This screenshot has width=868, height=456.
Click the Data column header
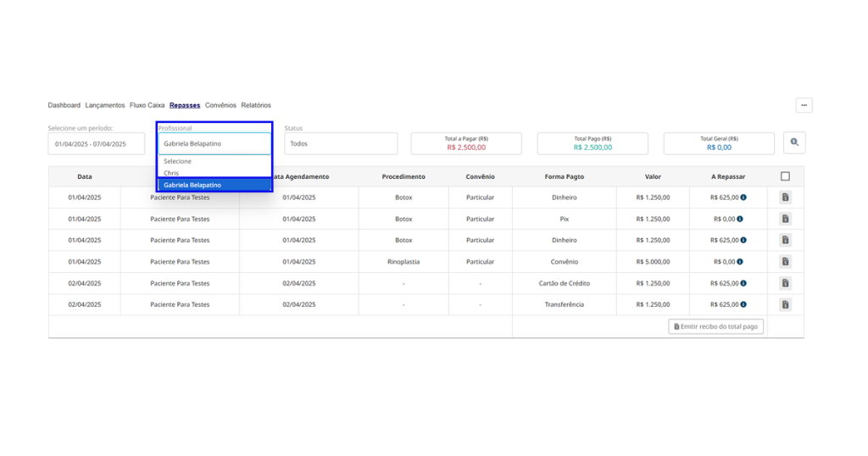click(x=85, y=176)
